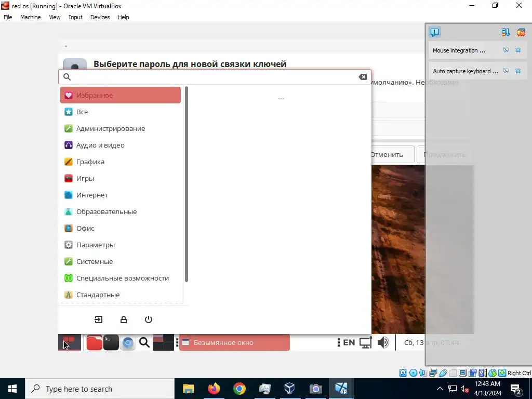Click the USB devices status icon
The height and width of the screenshot is (399, 532).
click(443, 373)
